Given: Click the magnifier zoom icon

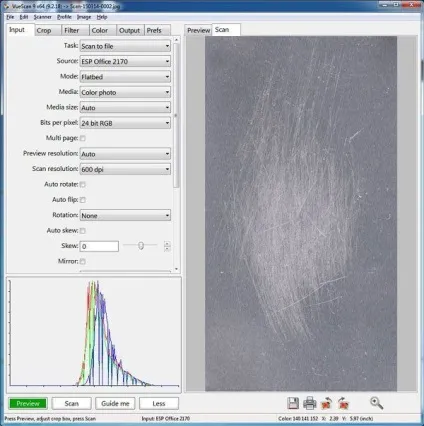Looking at the screenshot, I should pos(376,403).
